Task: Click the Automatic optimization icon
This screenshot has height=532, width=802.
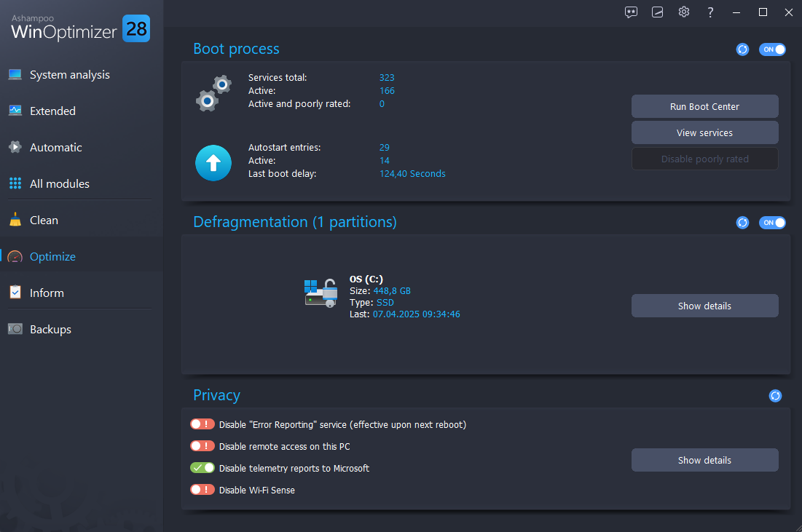Action: 15,147
